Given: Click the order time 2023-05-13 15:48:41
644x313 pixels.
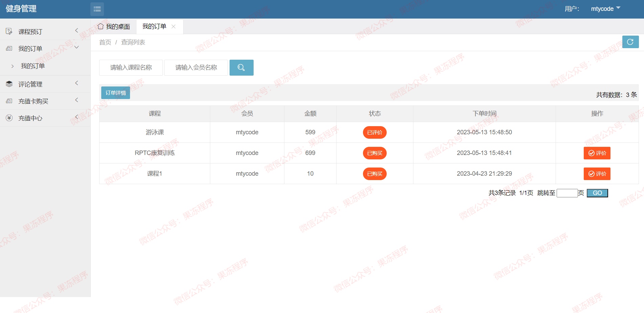Looking at the screenshot, I should click(484, 153).
